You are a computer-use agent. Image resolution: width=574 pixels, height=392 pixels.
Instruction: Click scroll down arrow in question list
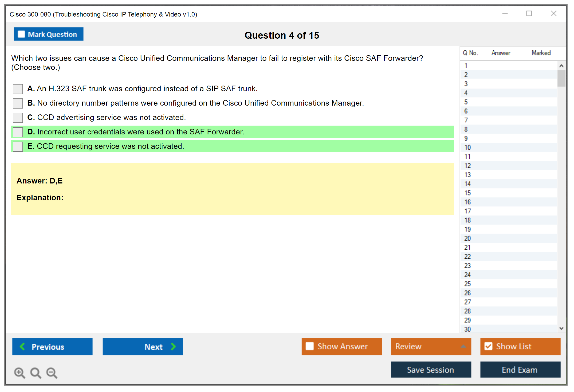[x=561, y=328]
